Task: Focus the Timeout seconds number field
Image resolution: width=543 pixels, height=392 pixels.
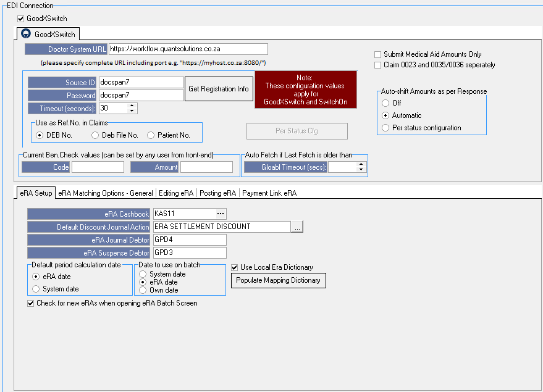Action: click(113, 108)
